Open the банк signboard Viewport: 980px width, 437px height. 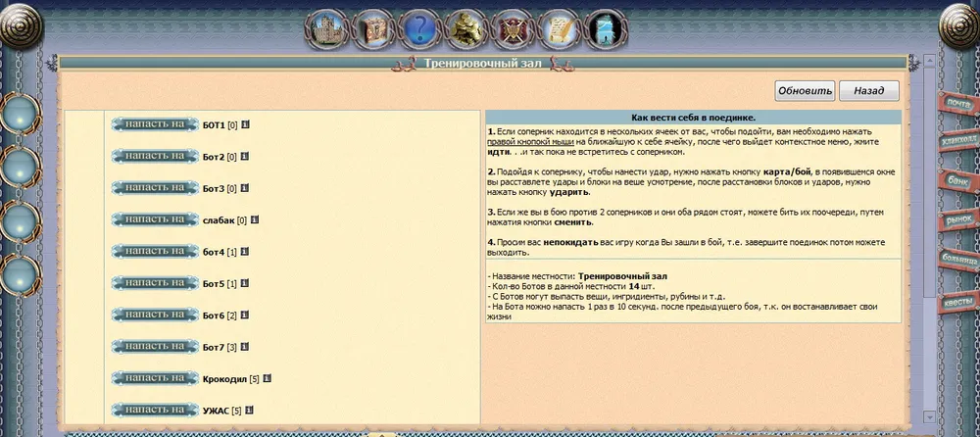[x=958, y=180]
